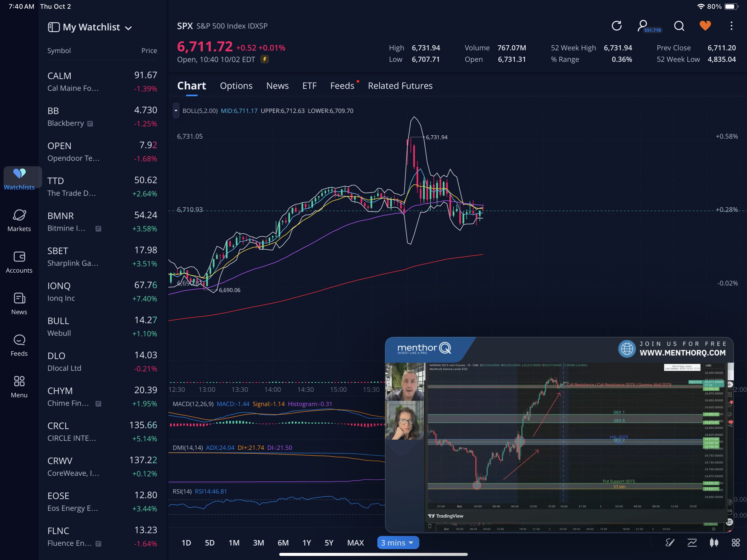Open the Related Futures tab
This screenshot has width=747, height=560.
[x=400, y=86]
